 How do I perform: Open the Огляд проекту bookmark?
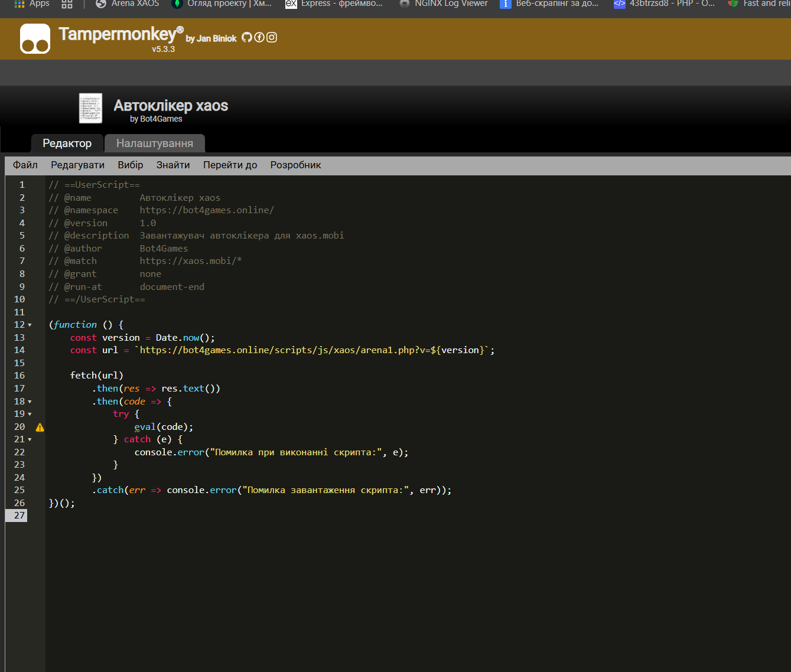click(x=222, y=4)
